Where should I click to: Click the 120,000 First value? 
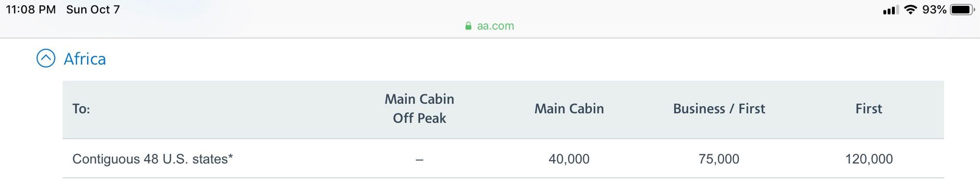(x=869, y=159)
